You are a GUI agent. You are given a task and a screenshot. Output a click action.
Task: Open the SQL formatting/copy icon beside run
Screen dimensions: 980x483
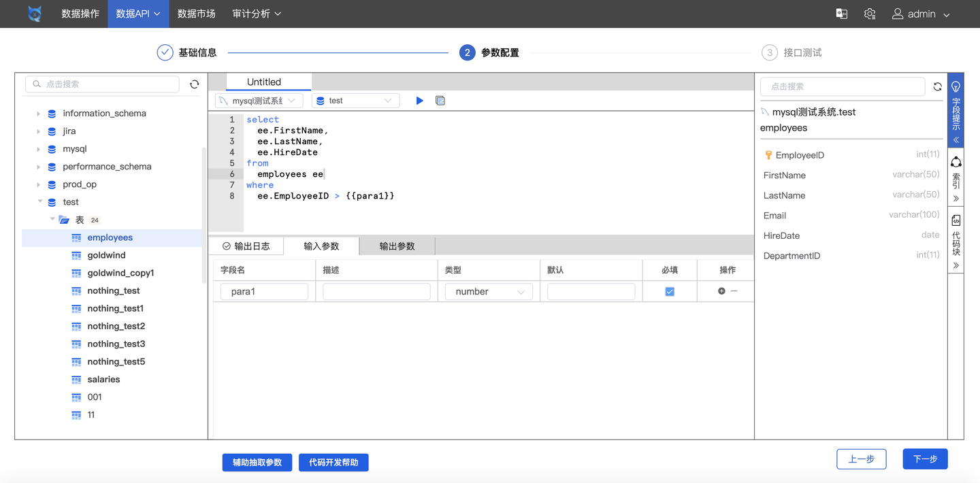click(440, 100)
